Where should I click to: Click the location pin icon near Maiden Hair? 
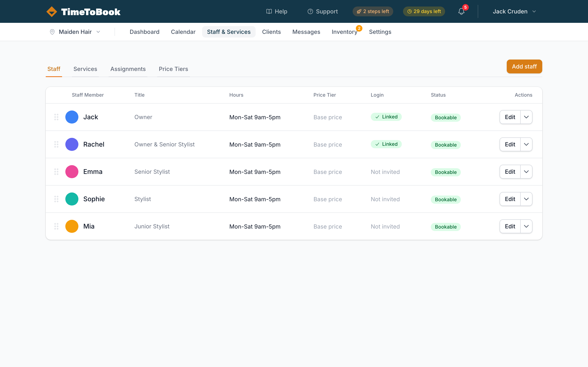pos(52,32)
